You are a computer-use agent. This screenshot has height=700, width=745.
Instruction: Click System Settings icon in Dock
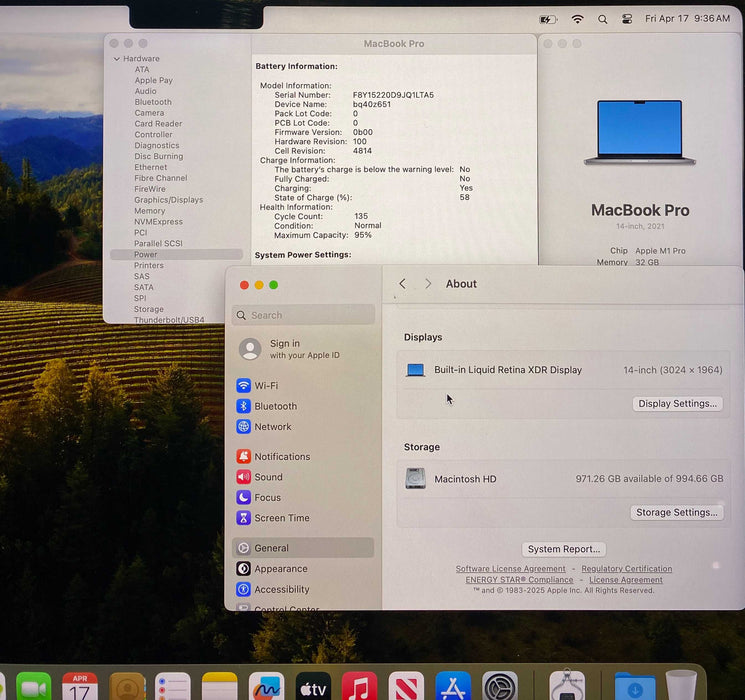point(500,687)
